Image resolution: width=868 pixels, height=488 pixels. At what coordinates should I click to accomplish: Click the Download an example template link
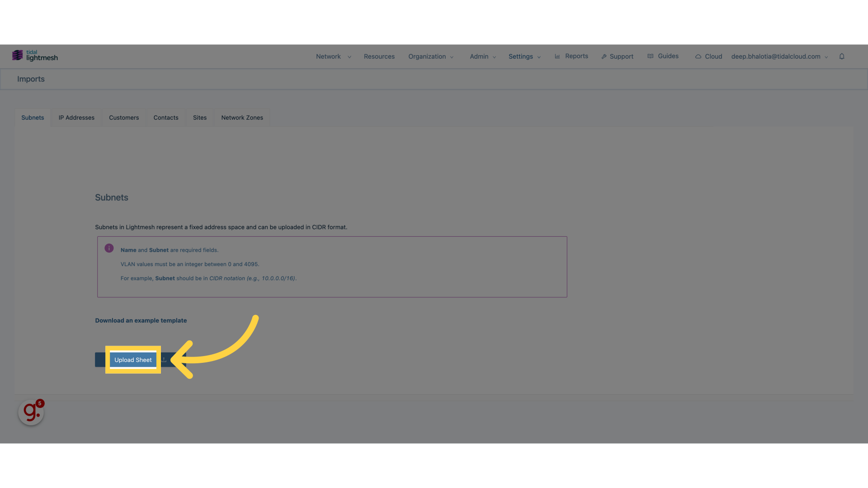(141, 320)
